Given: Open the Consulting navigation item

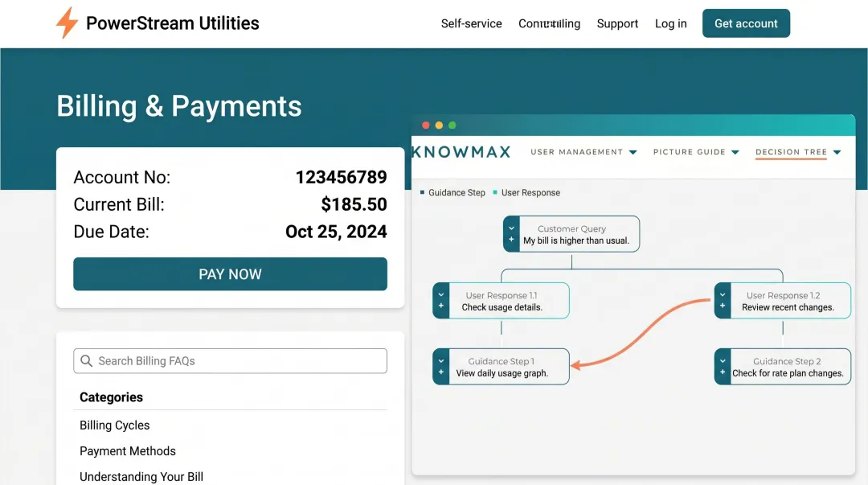Looking at the screenshot, I should (549, 24).
